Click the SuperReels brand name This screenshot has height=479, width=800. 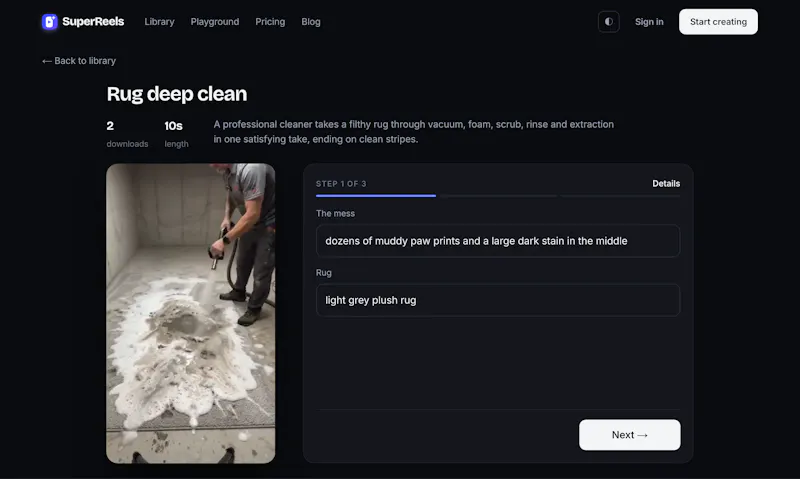[93, 22]
